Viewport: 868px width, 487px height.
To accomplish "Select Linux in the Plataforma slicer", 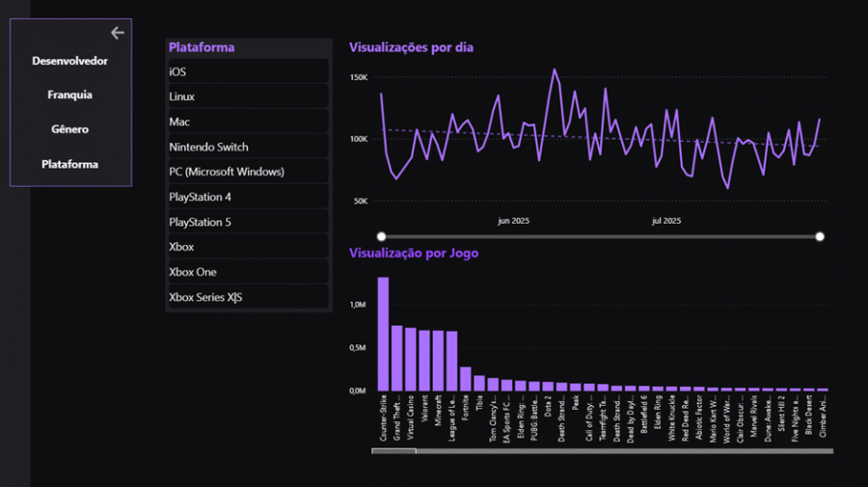I will click(248, 97).
